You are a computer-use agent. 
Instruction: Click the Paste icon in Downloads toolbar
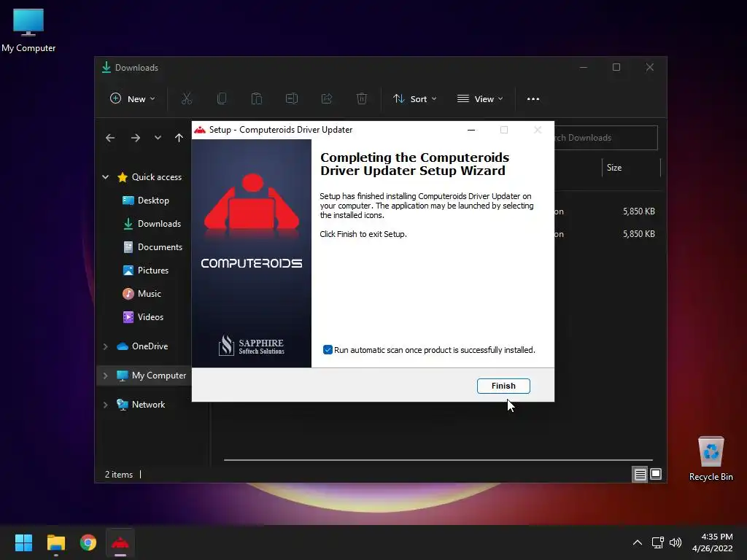[x=256, y=98]
